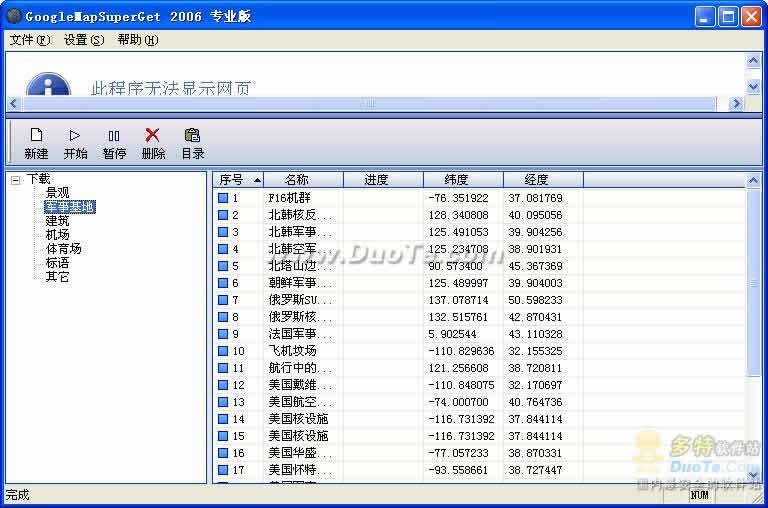Click longitude value 43.110328
Viewport: 768px width, 508px height.
coord(535,334)
